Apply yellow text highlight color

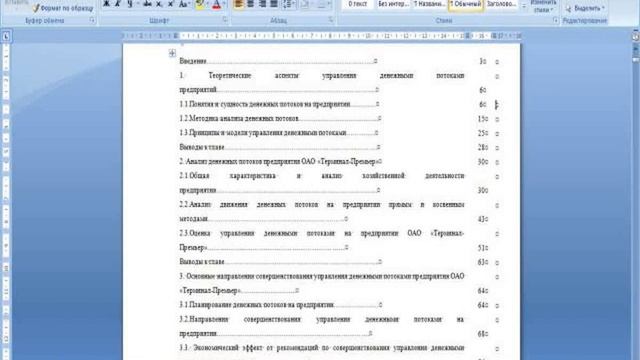click(200, 4)
